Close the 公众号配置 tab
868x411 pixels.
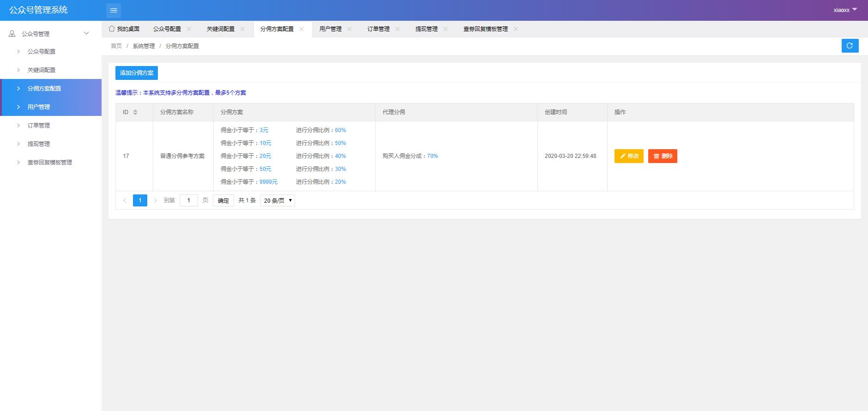click(189, 29)
